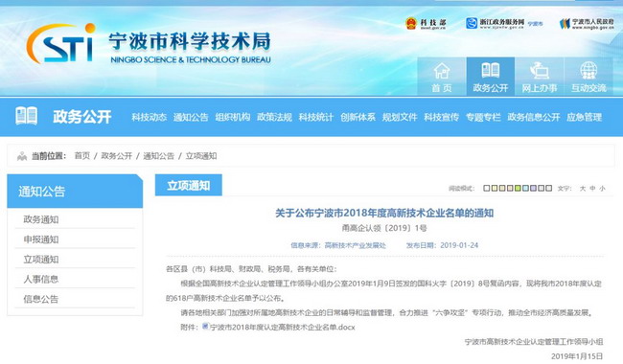
Task: Click the STI bureau logo
Action: [61, 43]
